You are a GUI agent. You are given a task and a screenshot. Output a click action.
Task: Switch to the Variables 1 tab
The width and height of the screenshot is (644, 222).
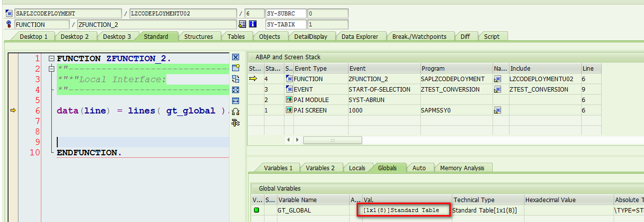(x=278, y=168)
